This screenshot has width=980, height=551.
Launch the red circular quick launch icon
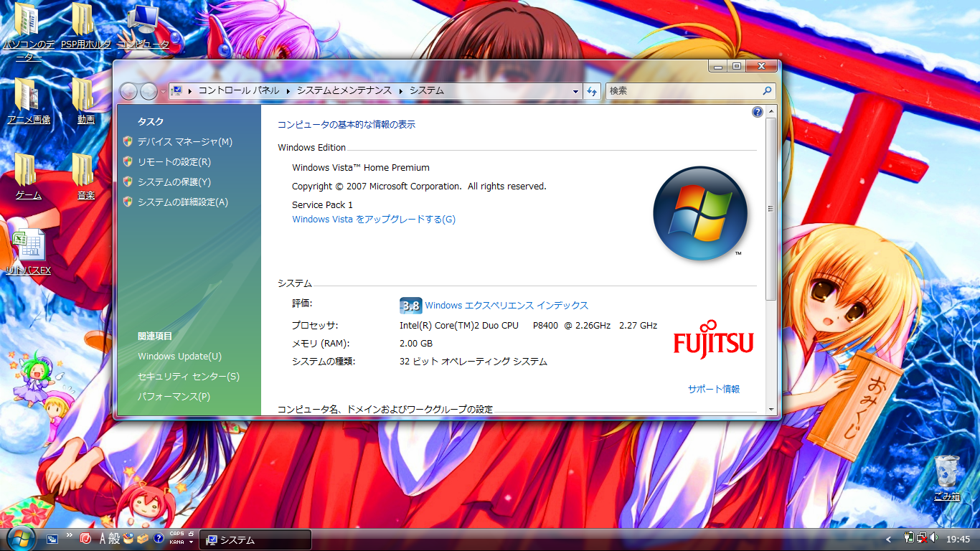click(86, 539)
